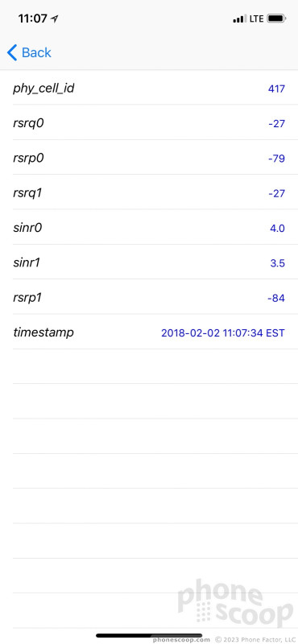Screen dimensions: 298x644
Task: Tap the location arrow in status bar
Action: [x=54, y=19]
